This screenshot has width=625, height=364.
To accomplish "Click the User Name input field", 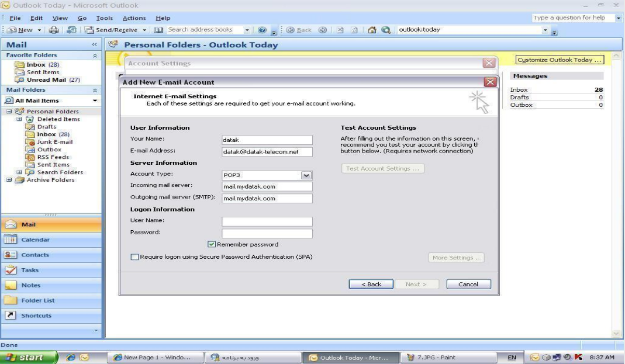I will coord(267,221).
